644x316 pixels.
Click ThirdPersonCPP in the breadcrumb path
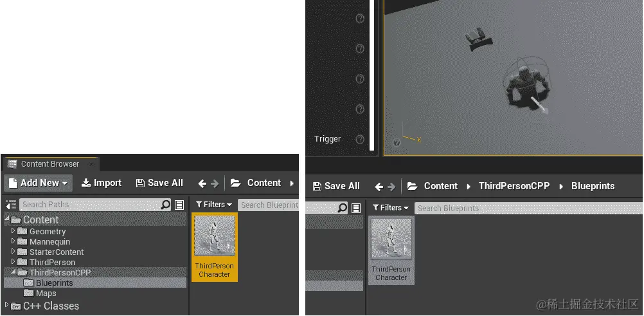514,186
